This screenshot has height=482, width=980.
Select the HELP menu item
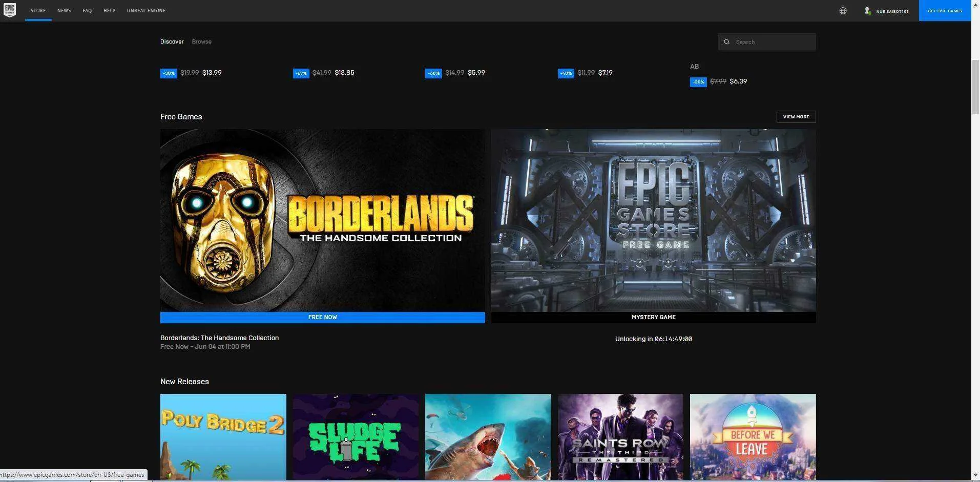[109, 11]
